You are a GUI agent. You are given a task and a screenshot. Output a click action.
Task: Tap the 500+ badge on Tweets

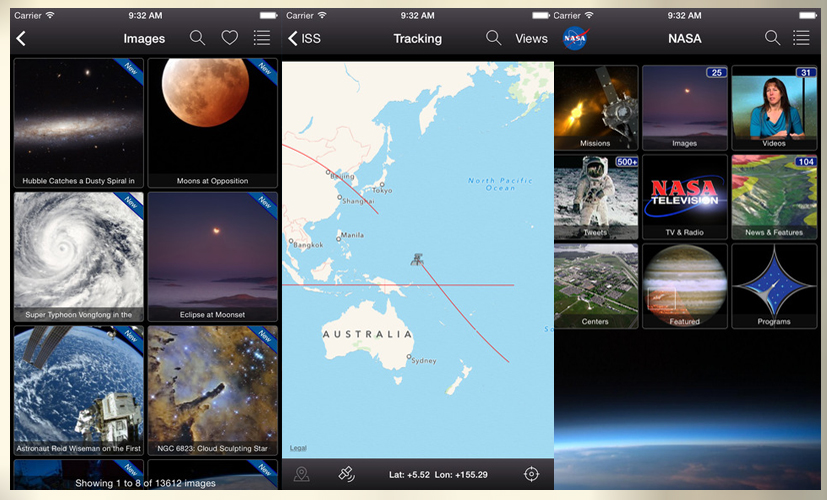(627, 162)
